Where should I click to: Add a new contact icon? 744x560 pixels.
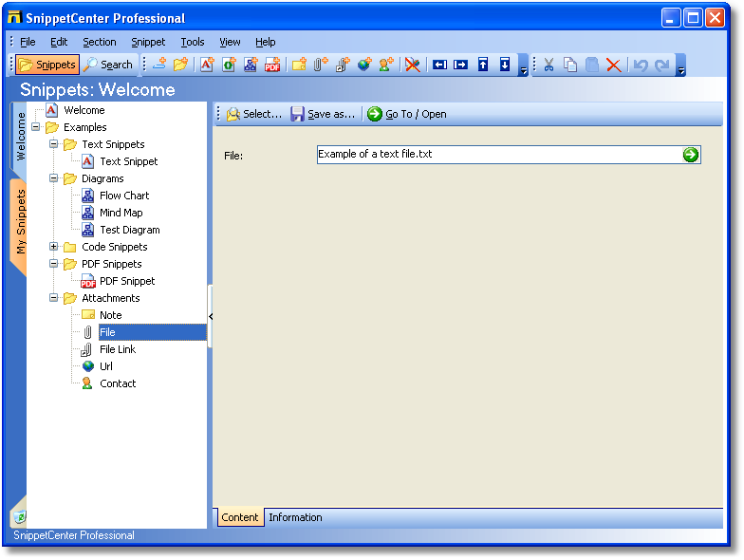click(x=385, y=65)
